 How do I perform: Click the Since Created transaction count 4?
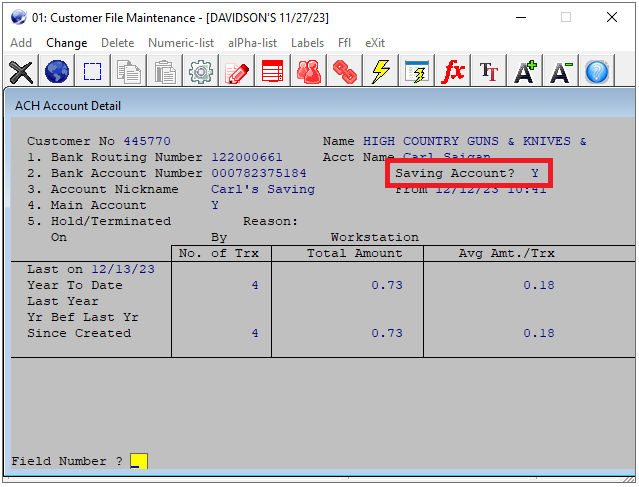click(x=255, y=333)
